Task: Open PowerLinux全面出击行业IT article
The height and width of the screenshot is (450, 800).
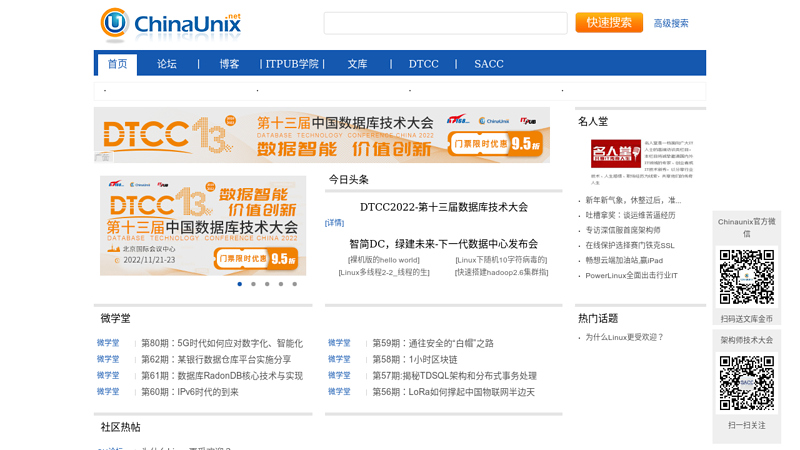Action: pos(631,276)
